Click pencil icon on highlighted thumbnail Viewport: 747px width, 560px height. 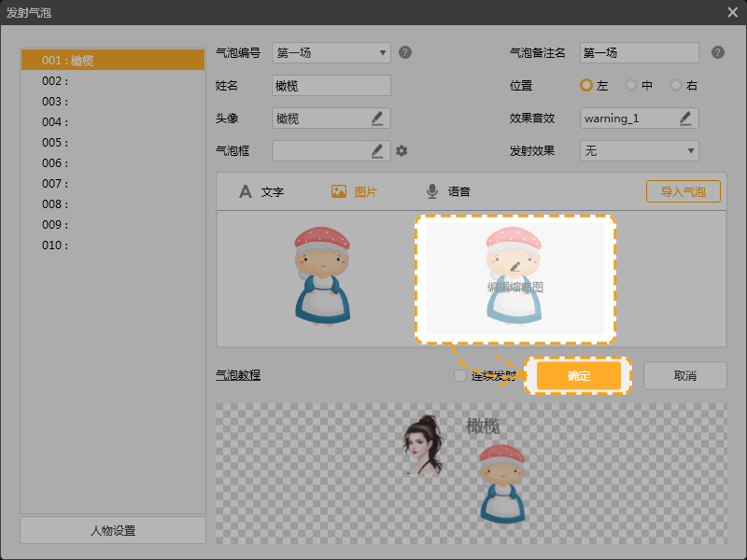point(514,266)
